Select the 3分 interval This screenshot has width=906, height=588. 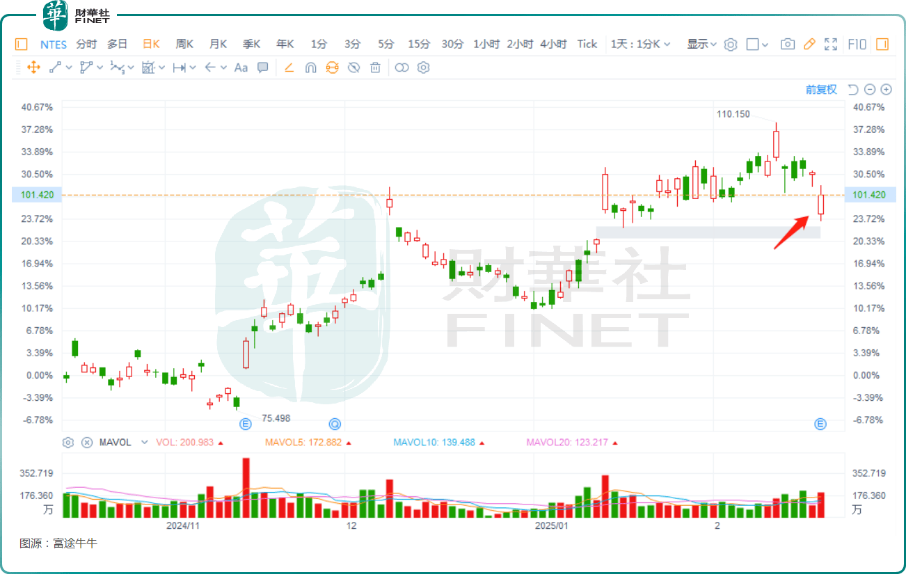point(353,44)
